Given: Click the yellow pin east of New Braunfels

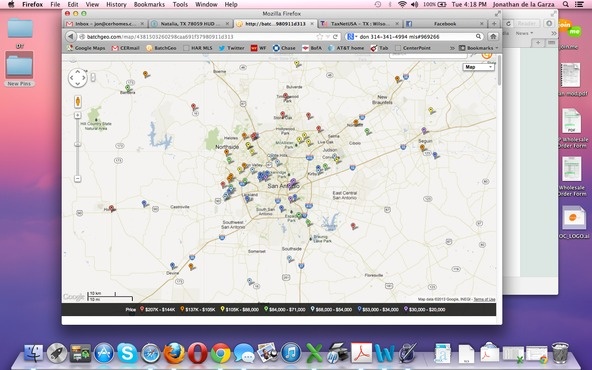Looking at the screenshot, I should point(431,111).
